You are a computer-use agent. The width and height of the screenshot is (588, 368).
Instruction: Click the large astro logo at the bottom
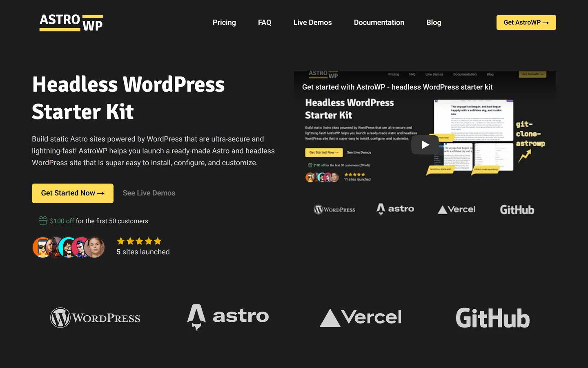pyautogui.click(x=228, y=317)
